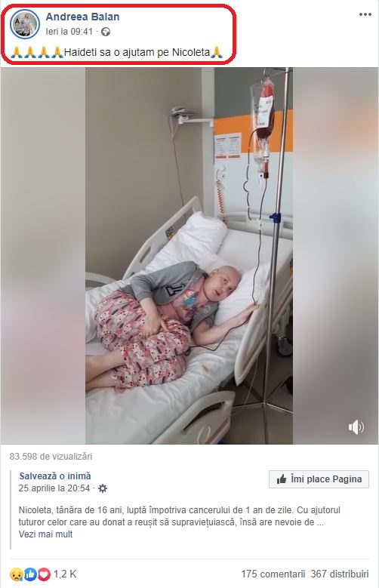The height and width of the screenshot is (588, 379).
Task: Click the "25 aprilie la 20:54" timestamp
Action: 54,488
